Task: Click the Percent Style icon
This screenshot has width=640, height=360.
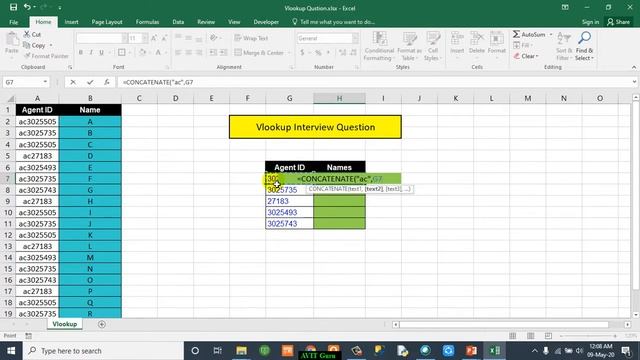Action: point(318,53)
